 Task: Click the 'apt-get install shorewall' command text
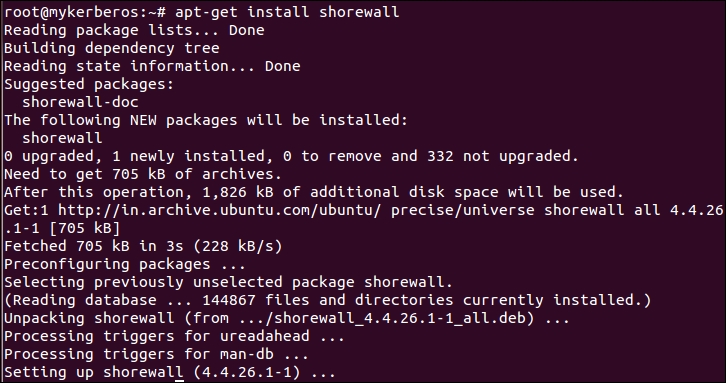pos(287,13)
